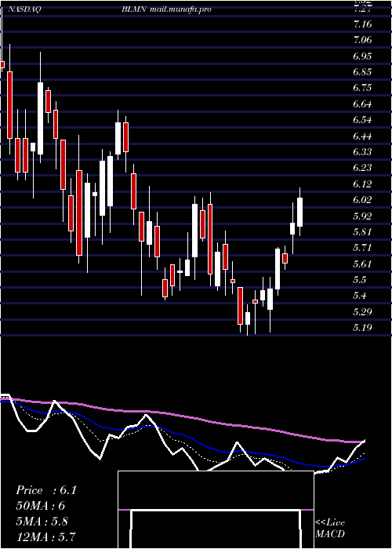
Task: Click the Price : 6.1 readout
Action: coord(45,490)
